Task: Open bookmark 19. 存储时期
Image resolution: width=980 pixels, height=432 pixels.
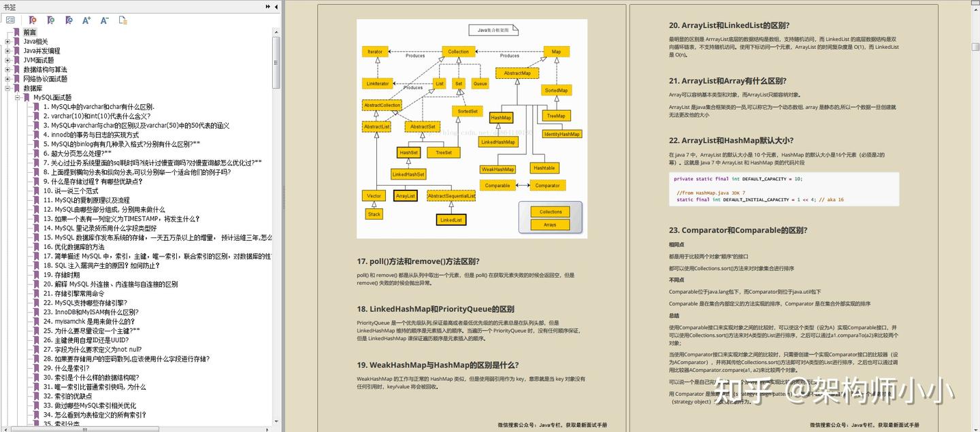Action: [x=61, y=275]
